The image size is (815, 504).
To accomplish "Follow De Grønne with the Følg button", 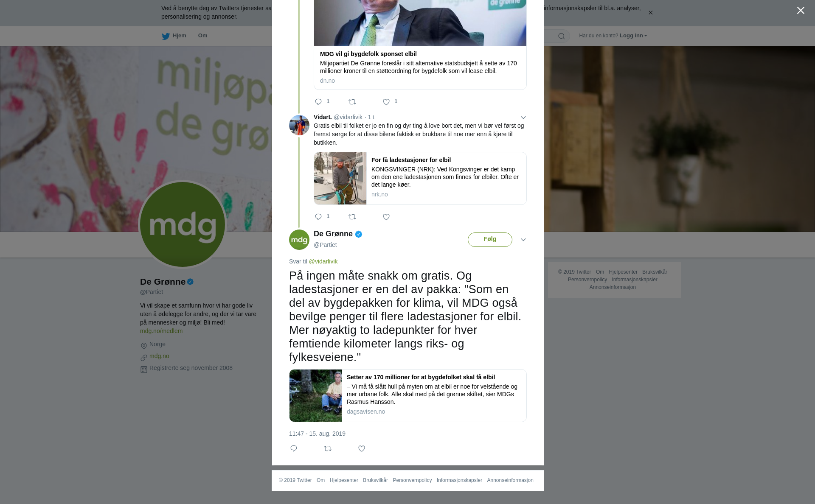I will [x=490, y=239].
